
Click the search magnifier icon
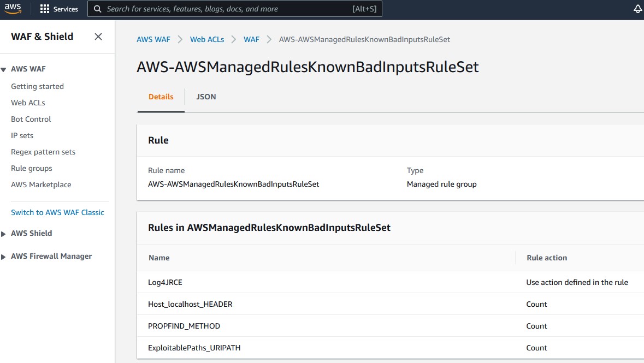[x=97, y=9]
